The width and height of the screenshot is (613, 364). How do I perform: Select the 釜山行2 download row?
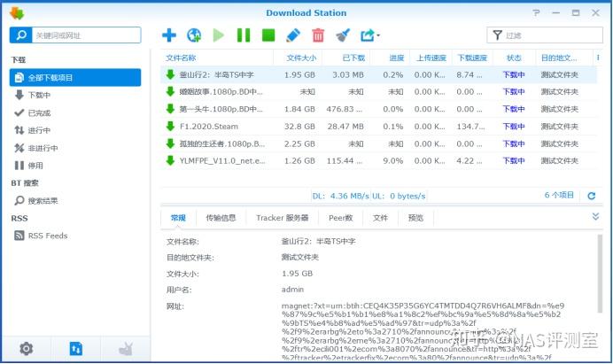click(x=378, y=74)
